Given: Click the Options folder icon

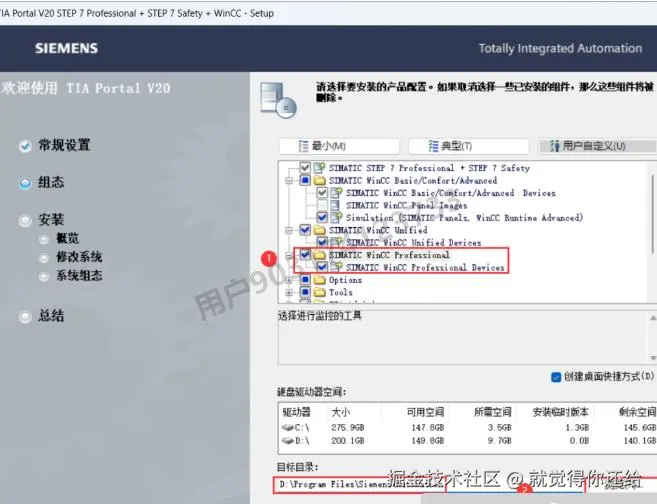Looking at the screenshot, I should click(320, 279).
